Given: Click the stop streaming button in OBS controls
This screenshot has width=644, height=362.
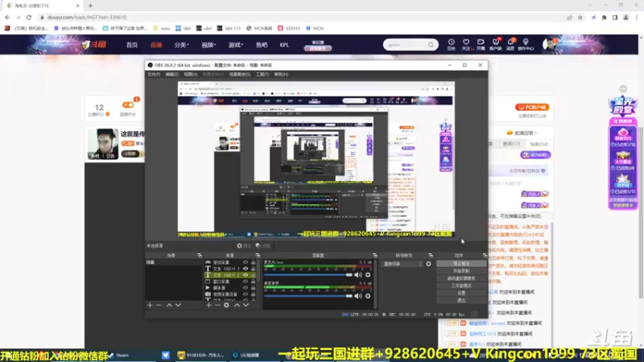Looking at the screenshot, I should [461, 264].
